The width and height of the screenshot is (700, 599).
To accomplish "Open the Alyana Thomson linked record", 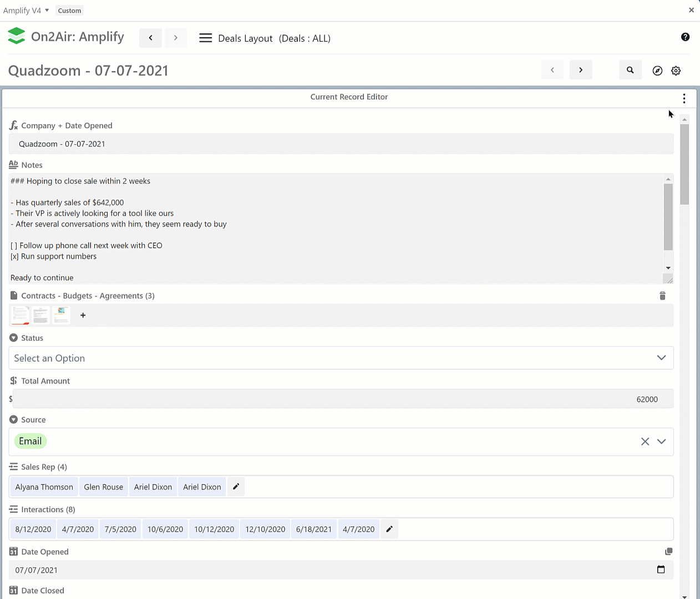I will tap(44, 487).
